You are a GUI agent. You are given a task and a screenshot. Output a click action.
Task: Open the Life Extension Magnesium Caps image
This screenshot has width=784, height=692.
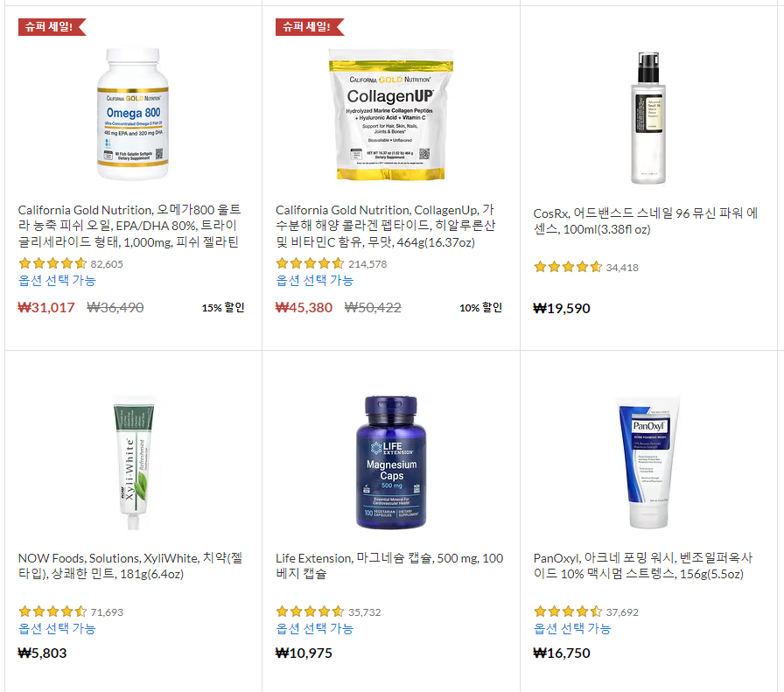tap(391, 463)
